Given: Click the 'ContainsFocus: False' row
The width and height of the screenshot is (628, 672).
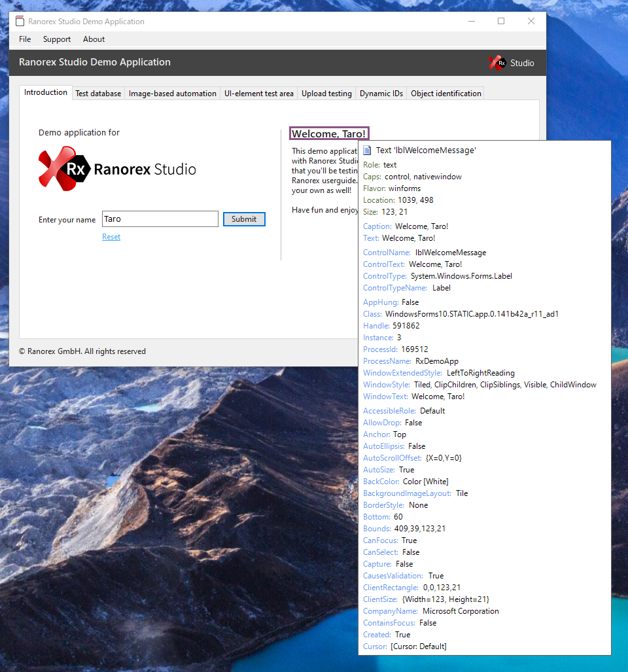Looking at the screenshot, I should point(400,623).
